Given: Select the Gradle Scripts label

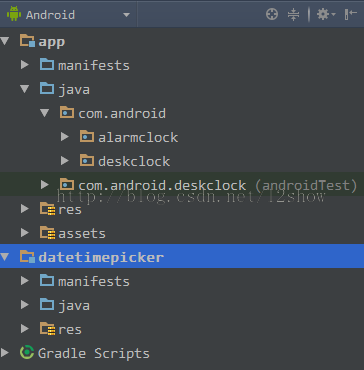Looking at the screenshot, I should 94,354.
